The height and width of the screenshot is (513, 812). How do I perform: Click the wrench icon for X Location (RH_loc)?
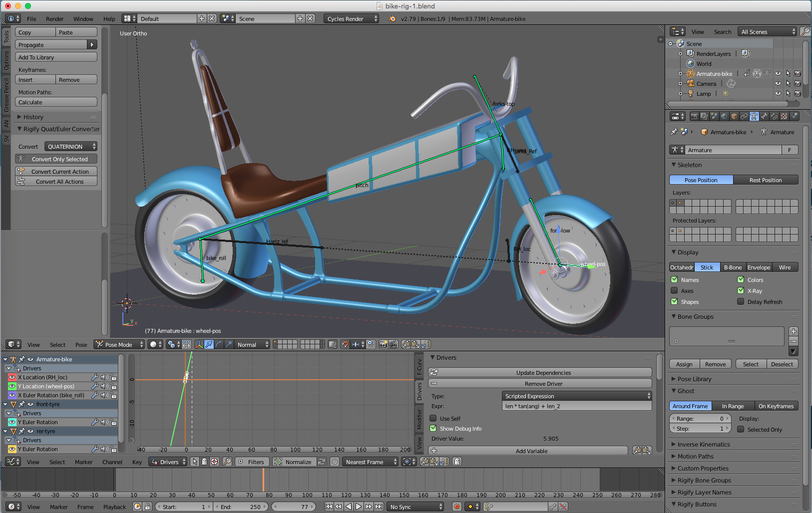click(95, 377)
